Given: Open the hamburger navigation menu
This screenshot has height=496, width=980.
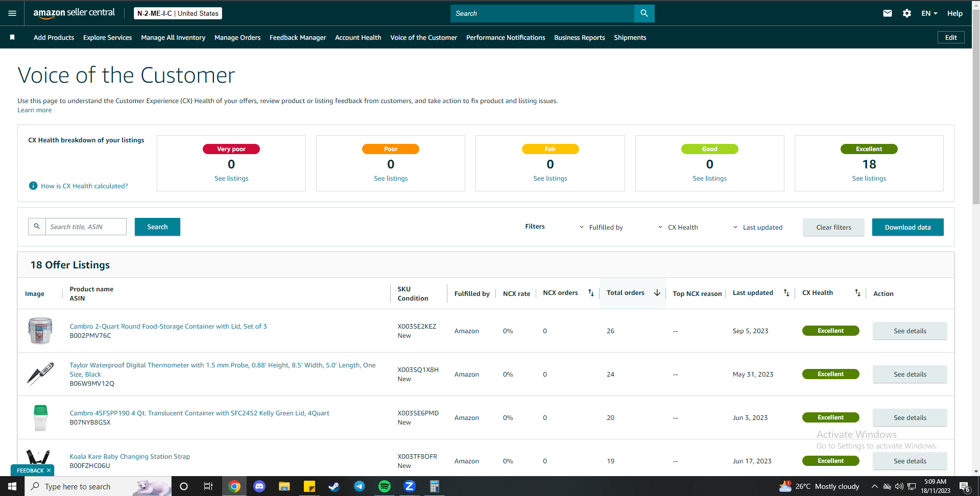Looking at the screenshot, I should [x=12, y=13].
